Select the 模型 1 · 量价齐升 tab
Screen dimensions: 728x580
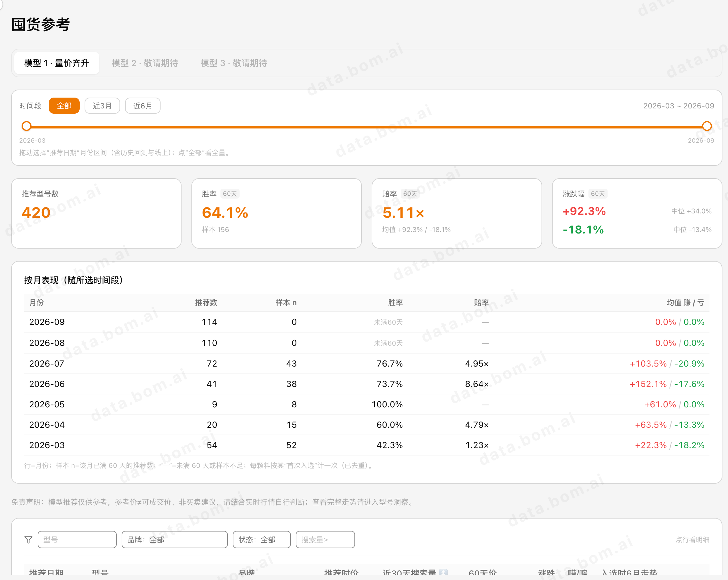[57, 63]
